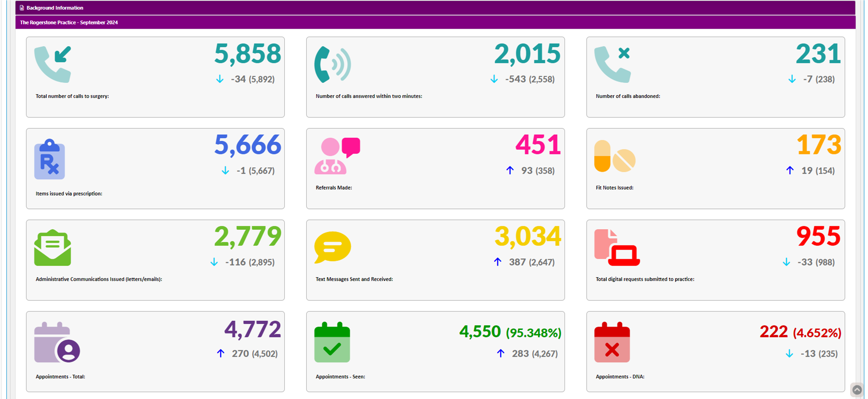Click the 'Appointments - DNA:' label

click(620, 377)
